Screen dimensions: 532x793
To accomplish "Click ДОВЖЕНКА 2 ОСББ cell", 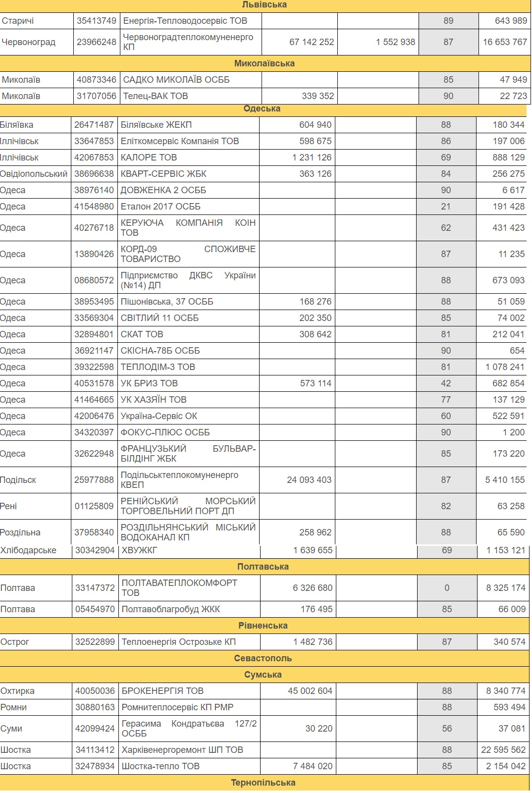I will pyautogui.click(x=188, y=190).
